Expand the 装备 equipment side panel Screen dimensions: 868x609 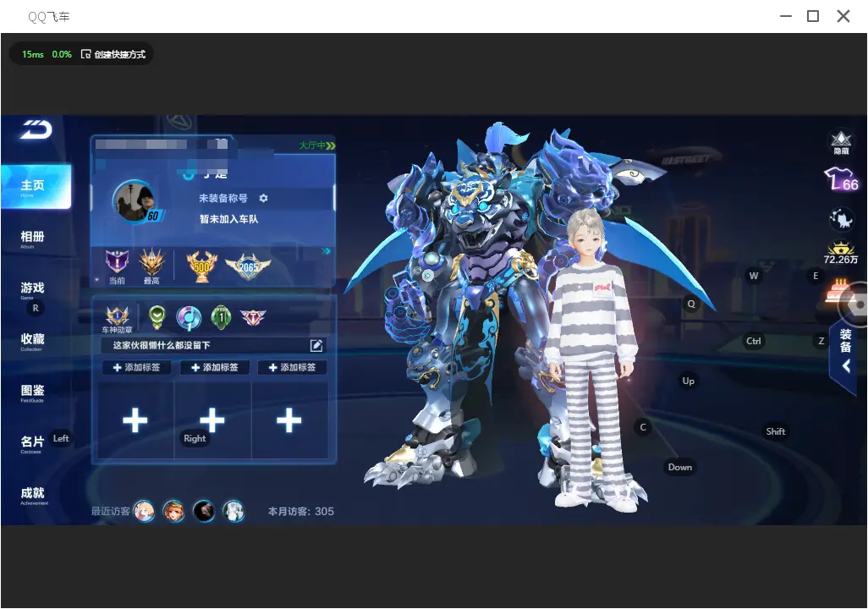(845, 351)
